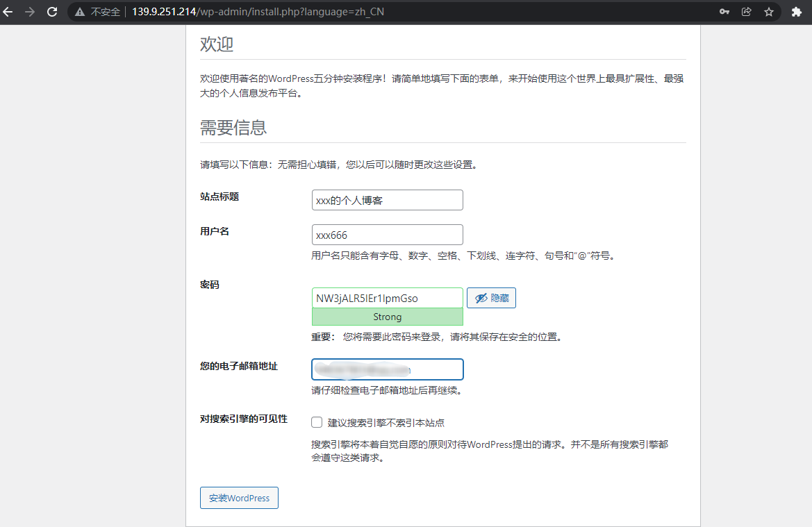812x527 pixels.
Task: Open the extensions puzzle icon
Action: pos(797,11)
